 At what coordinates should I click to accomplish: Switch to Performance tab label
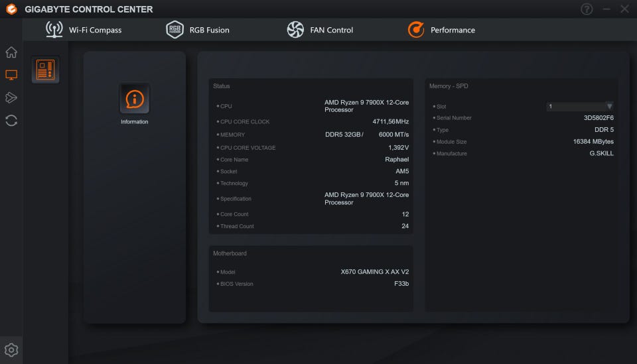[453, 30]
